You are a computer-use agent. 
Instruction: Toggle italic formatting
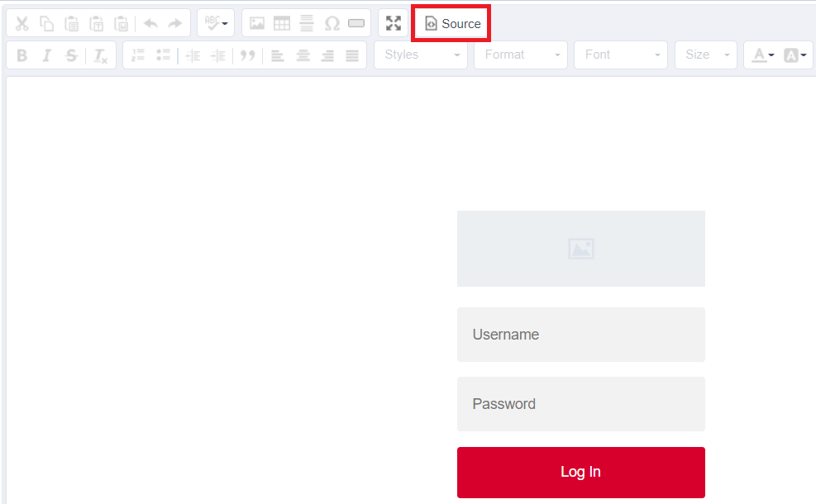click(x=47, y=55)
